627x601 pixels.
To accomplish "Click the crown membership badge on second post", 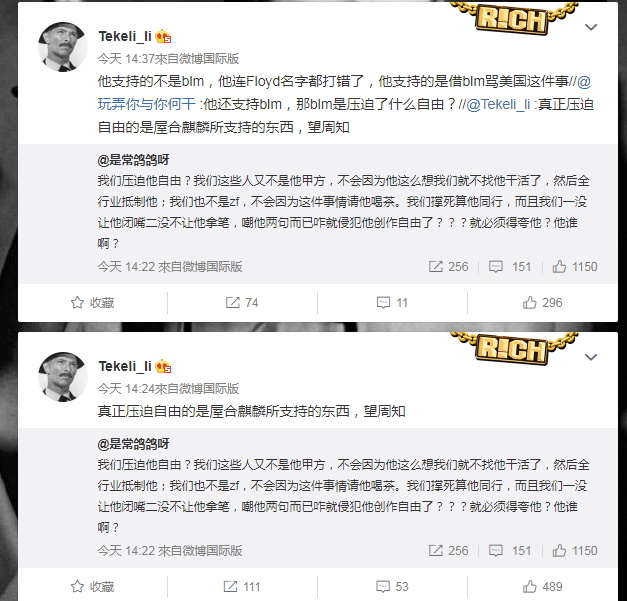I will (163, 366).
